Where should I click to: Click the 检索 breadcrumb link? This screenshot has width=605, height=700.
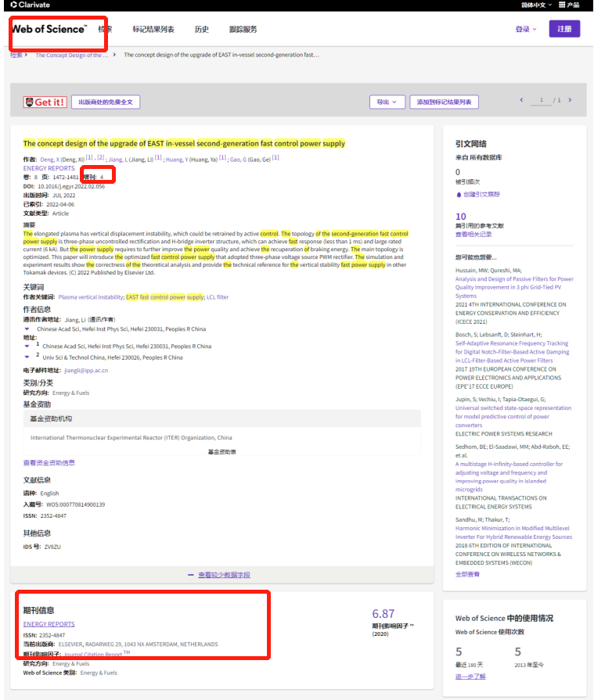[16, 55]
